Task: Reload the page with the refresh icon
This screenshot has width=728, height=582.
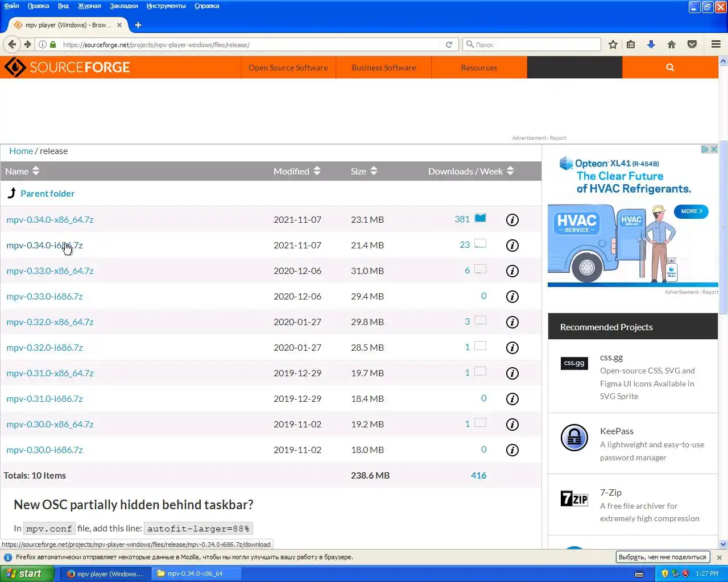Action: click(449, 44)
